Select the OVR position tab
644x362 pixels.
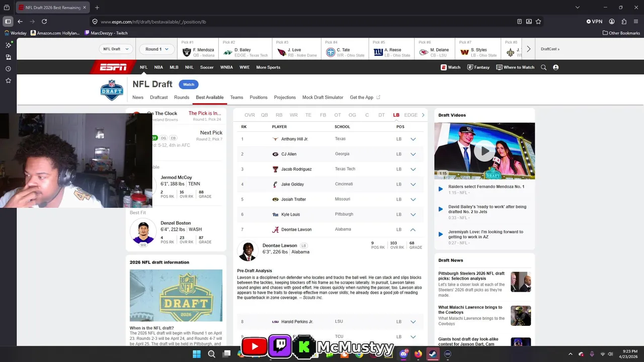[x=250, y=115]
